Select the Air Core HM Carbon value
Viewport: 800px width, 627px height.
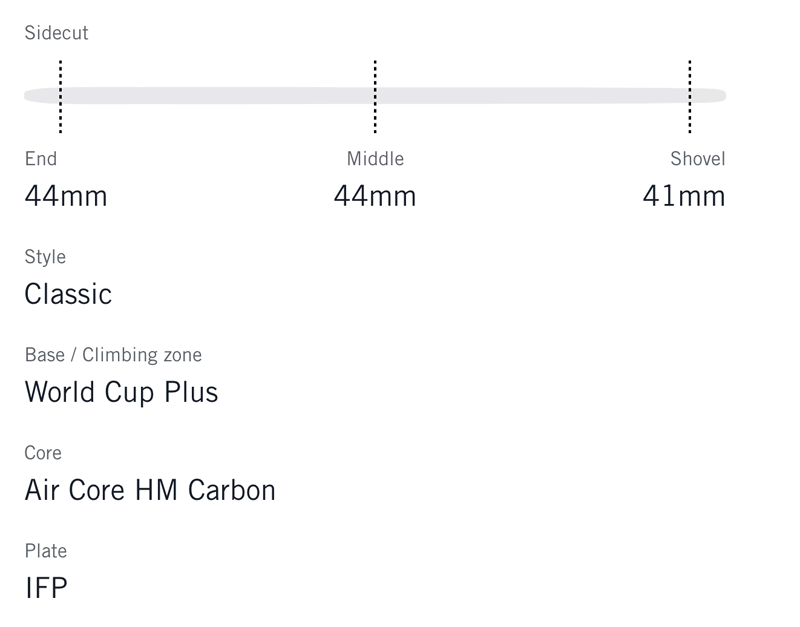tap(150, 490)
